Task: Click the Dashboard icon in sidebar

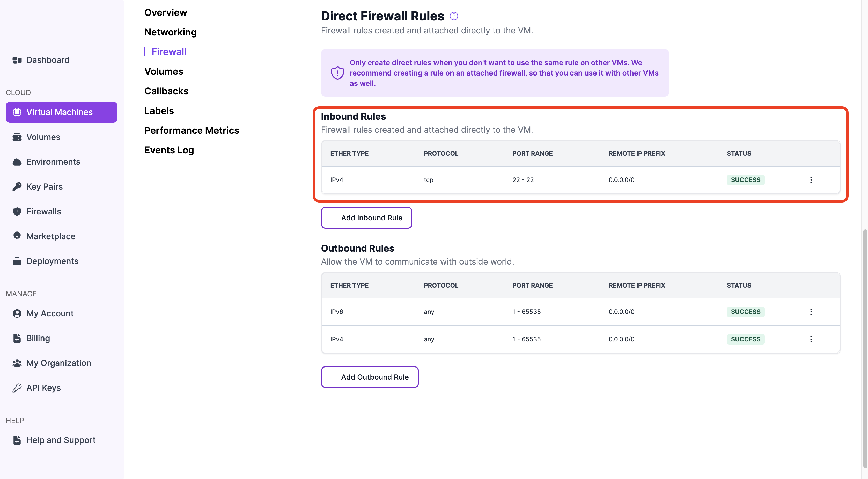Action: tap(17, 60)
